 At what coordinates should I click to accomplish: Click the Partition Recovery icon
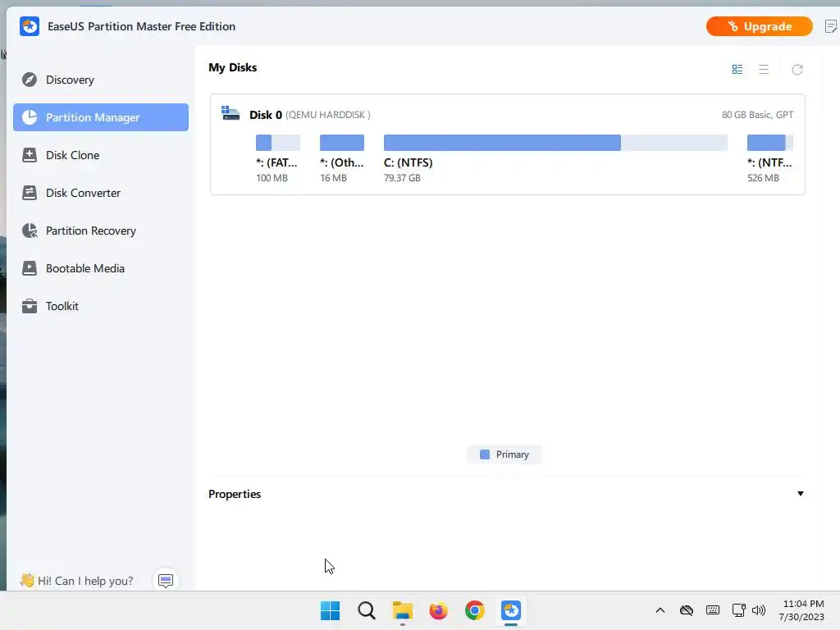tap(30, 231)
